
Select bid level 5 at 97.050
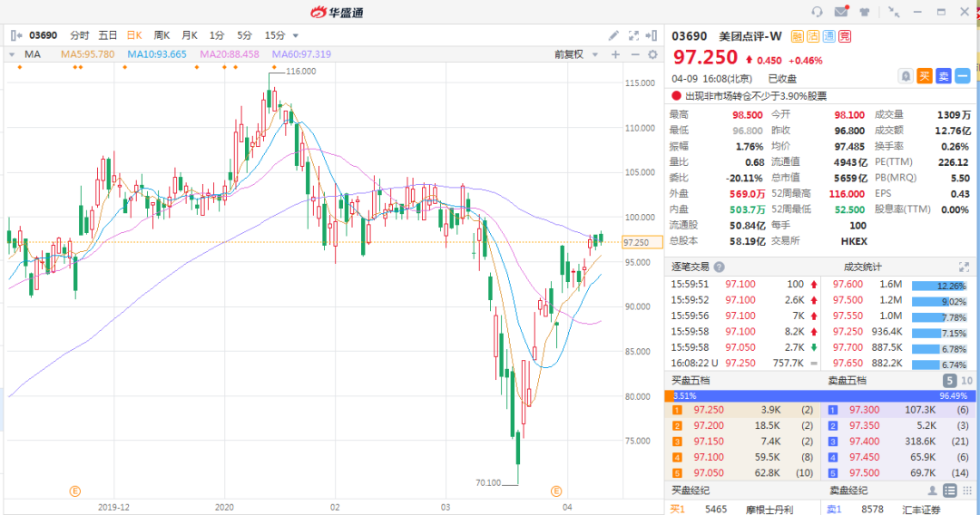(742, 473)
